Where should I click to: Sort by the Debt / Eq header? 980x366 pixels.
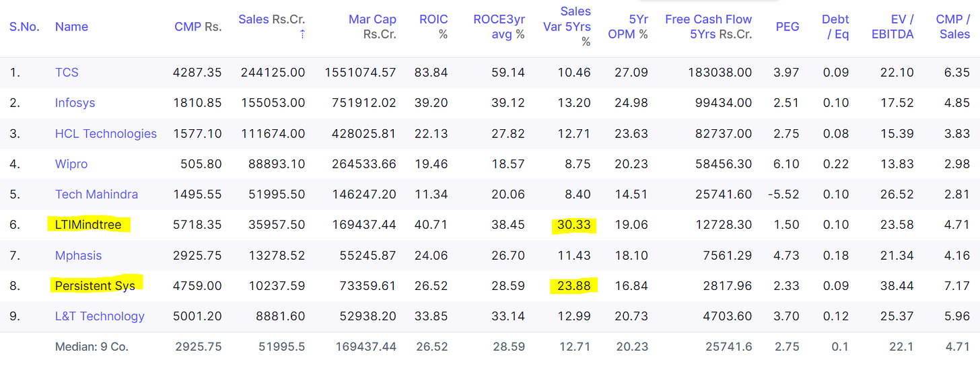[x=835, y=27]
